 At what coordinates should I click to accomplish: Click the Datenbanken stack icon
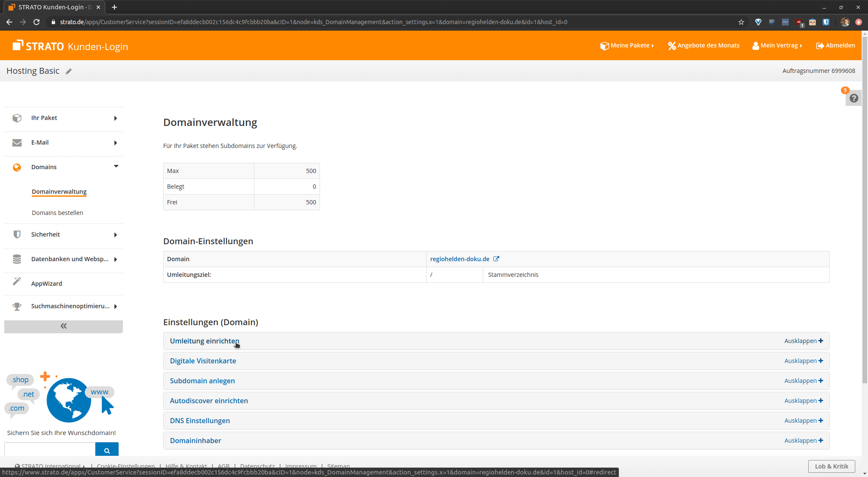[x=17, y=259]
